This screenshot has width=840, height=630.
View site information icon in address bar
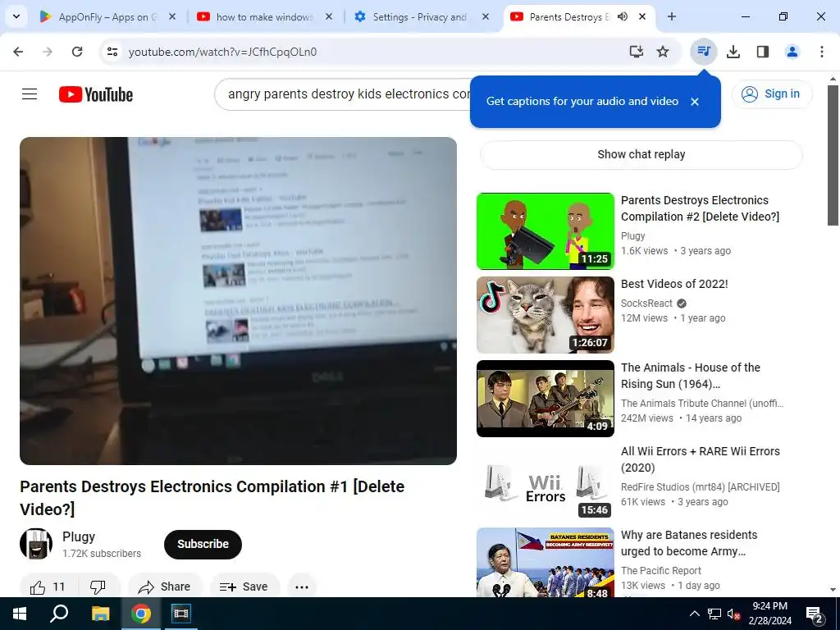point(112,52)
